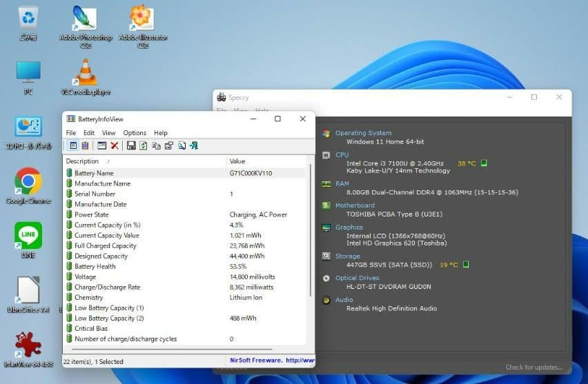The width and height of the screenshot is (588, 384).
Task: Open the Help menu in BatteryInfoView
Action: coord(161,133)
